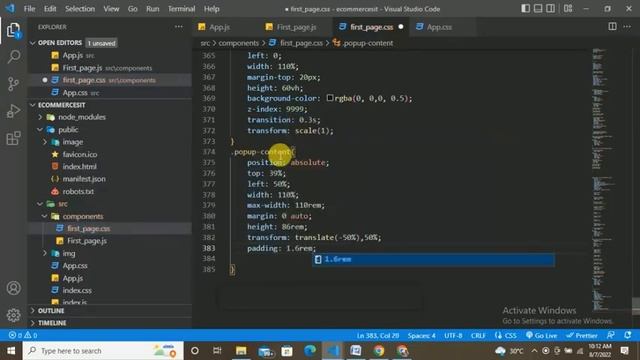640x360 pixels.
Task: Open editor More Actions ellipsis
Action: (627, 27)
